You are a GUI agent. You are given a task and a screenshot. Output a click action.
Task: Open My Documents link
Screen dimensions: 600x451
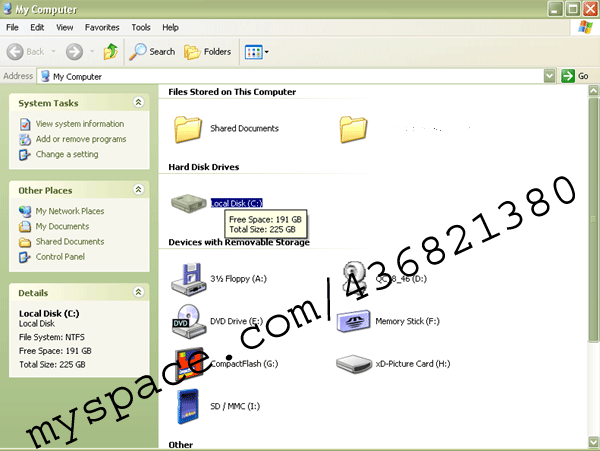click(x=62, y=226)
